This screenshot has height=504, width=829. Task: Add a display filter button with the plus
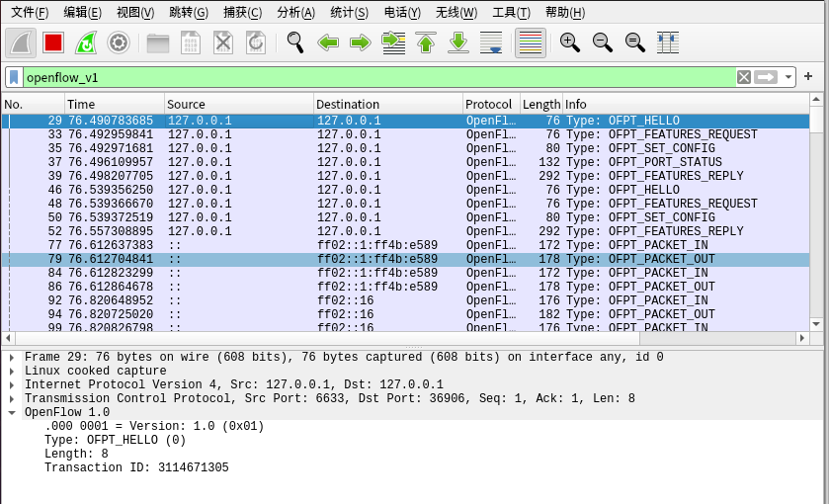pyautogui.click(x=808, y=77)
